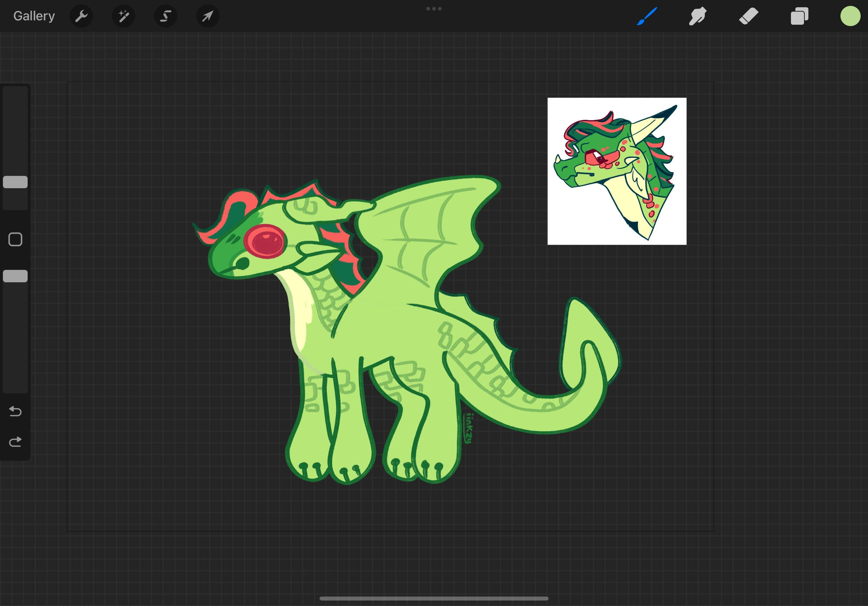This screenshot has width=868, height=606.
Task: Tap the active blue Paint brush tool
Action: pyautogui.click(x=647, y=16)
